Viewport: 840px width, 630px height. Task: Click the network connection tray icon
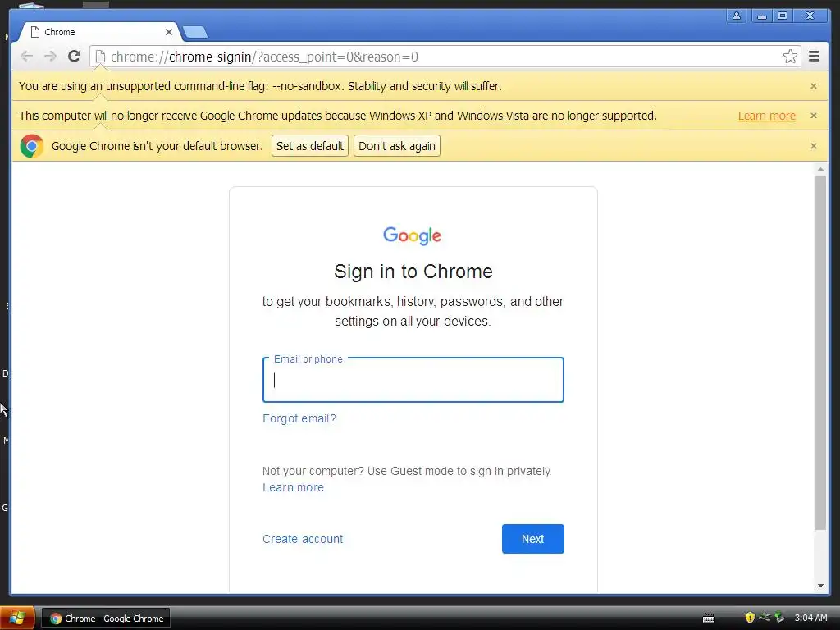coord(765,618)
